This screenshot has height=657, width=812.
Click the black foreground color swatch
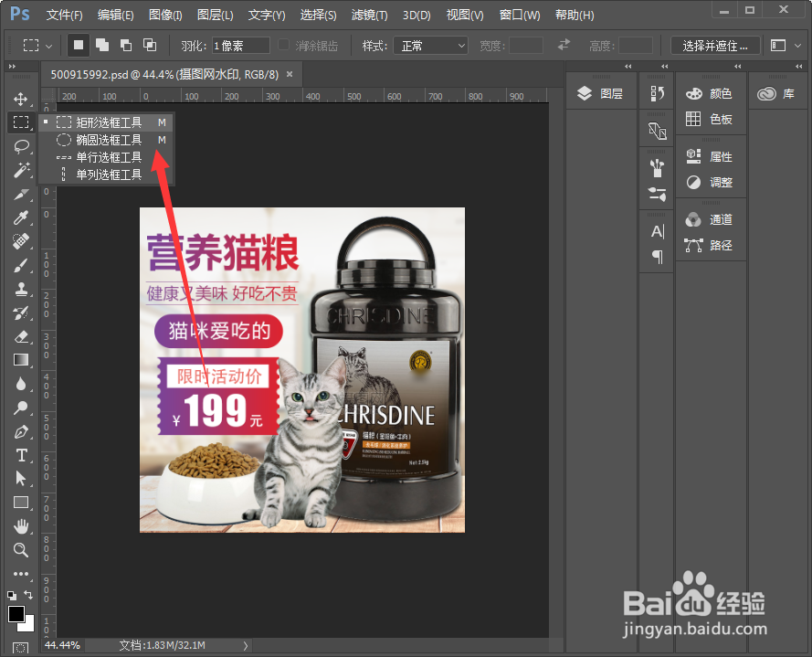tap(15, 612)
